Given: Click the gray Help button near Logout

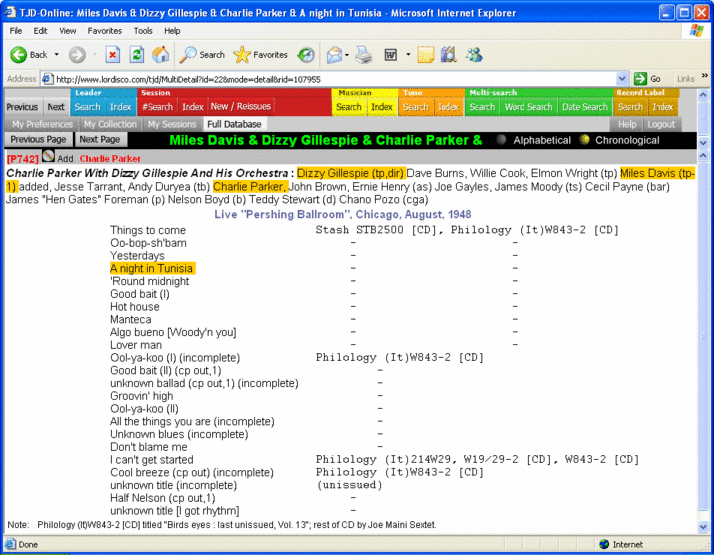Looking at the screenshot, I should pyautogui.click(x=627, y=124).
